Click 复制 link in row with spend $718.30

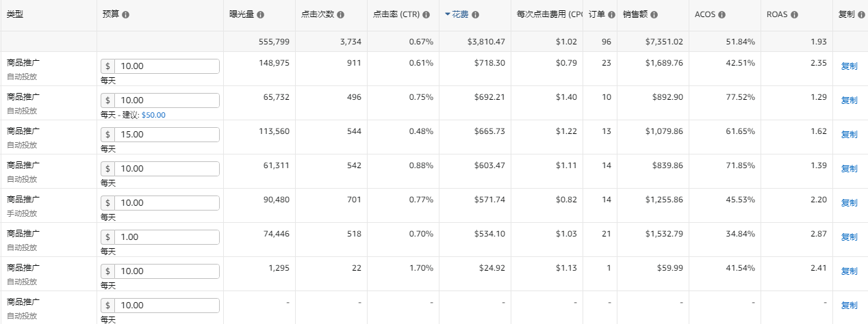click(x=849, y=66)
